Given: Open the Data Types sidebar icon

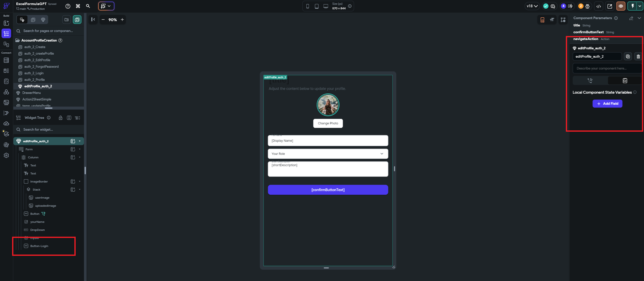Looking at the screenshot, I should (x=6, y=71).
